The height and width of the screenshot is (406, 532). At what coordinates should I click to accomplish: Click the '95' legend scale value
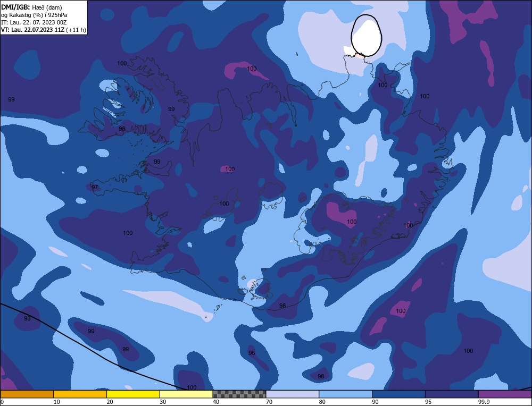click(x=428, y=402)
